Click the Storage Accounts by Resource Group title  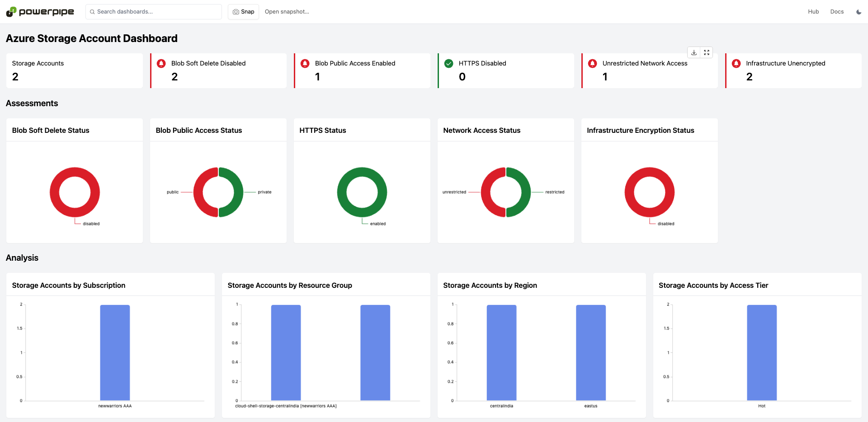(x=290, y=285)
